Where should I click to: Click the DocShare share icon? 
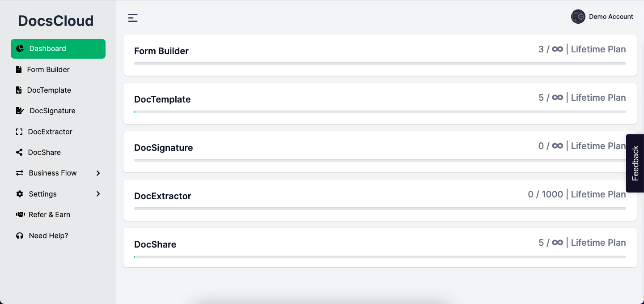coord(19,152)
